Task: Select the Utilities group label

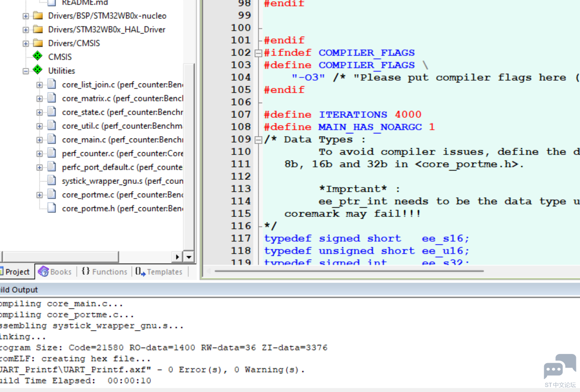Action: click(61, 71)
